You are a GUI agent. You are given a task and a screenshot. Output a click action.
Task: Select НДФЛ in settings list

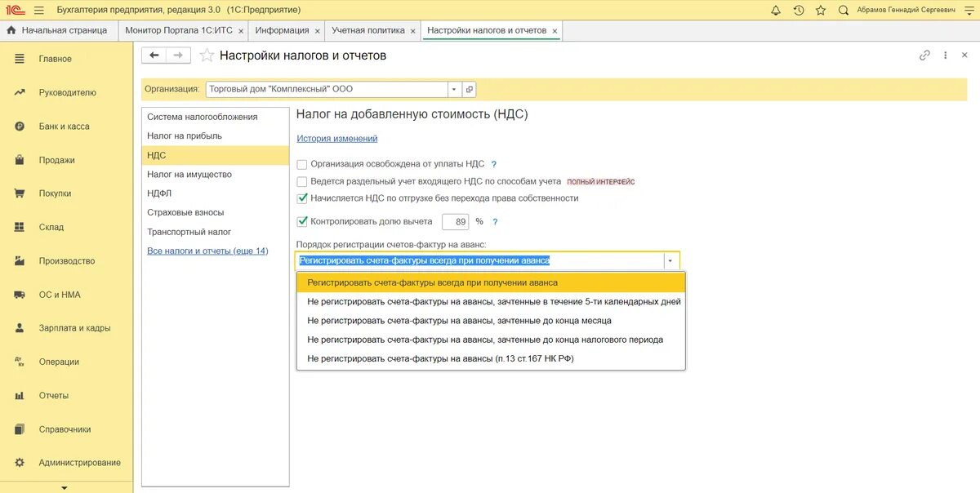[216, 193]
